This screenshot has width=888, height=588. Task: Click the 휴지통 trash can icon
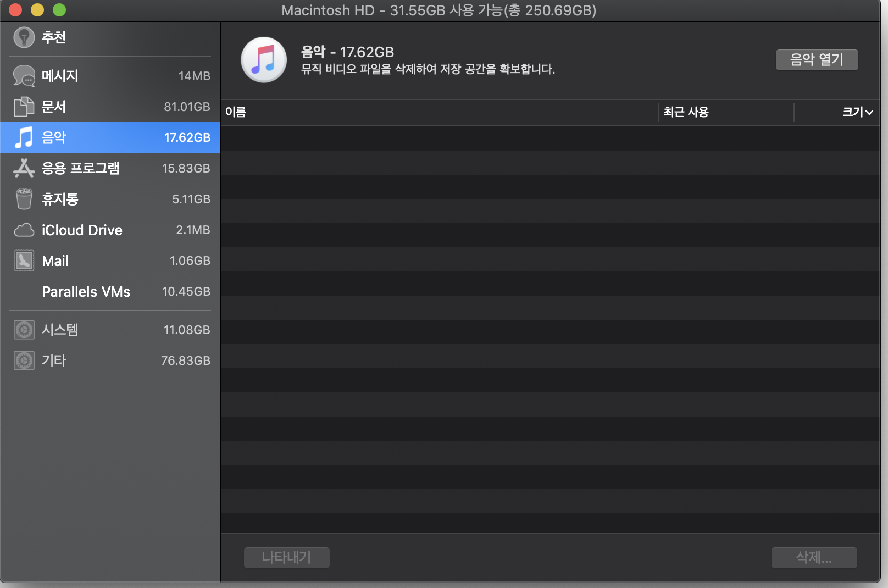(24, 199)
